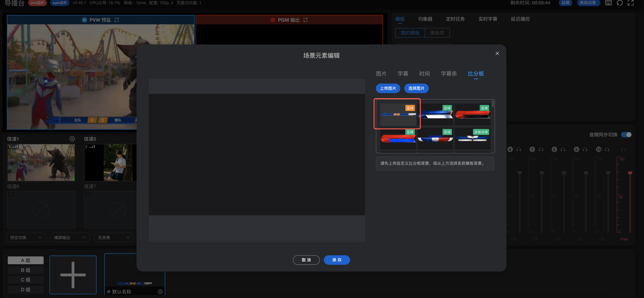Choose the red-blue 足球 template in second row
Image resolution: width=644 pixels, height=298 pixels.
click(398, 139)
